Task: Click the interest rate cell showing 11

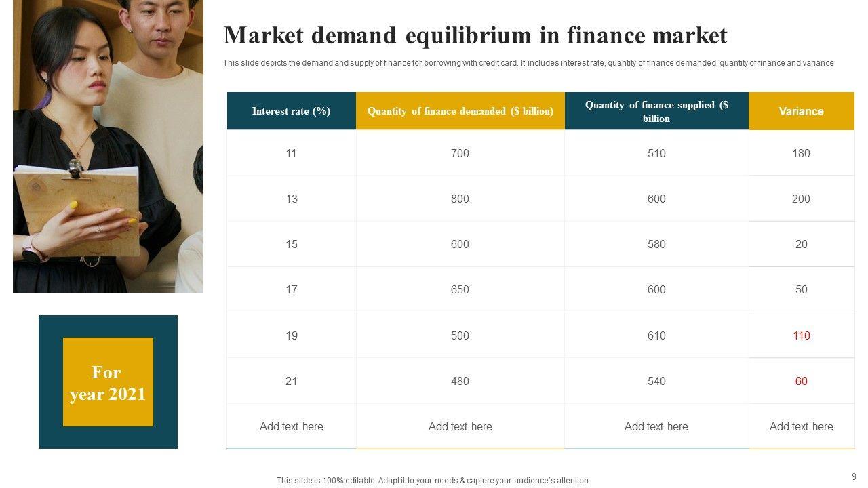Action: tap(291, 153)
